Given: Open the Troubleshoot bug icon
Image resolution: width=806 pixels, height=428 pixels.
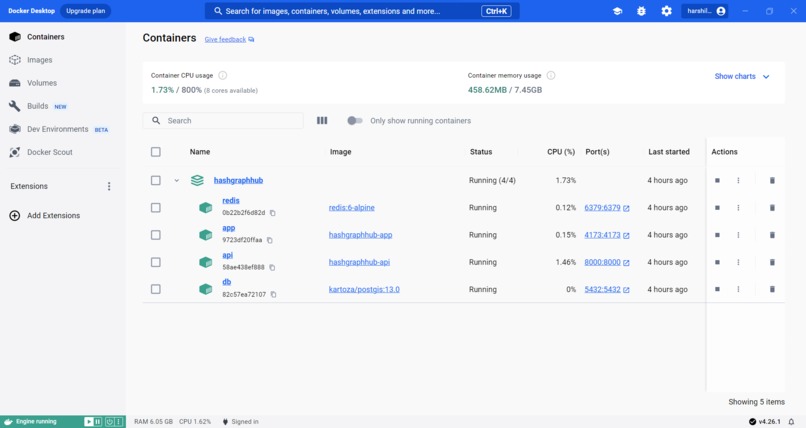Looking at the screenshot, I should (x=641, y=11).
